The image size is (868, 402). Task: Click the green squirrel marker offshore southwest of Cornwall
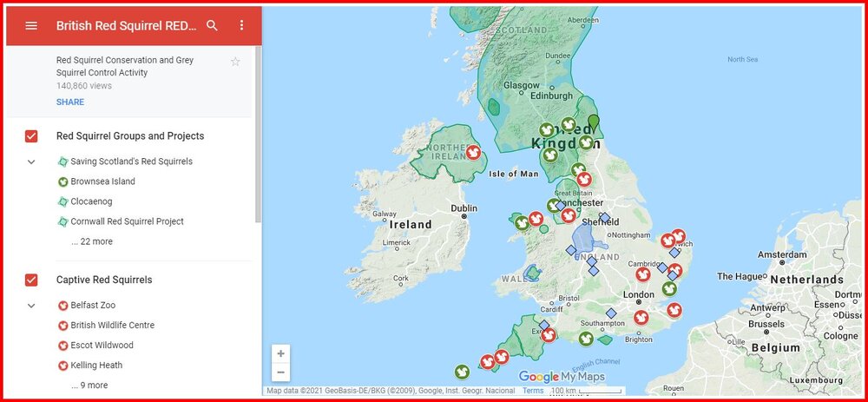pyautogui.click(x=463, y=372)
